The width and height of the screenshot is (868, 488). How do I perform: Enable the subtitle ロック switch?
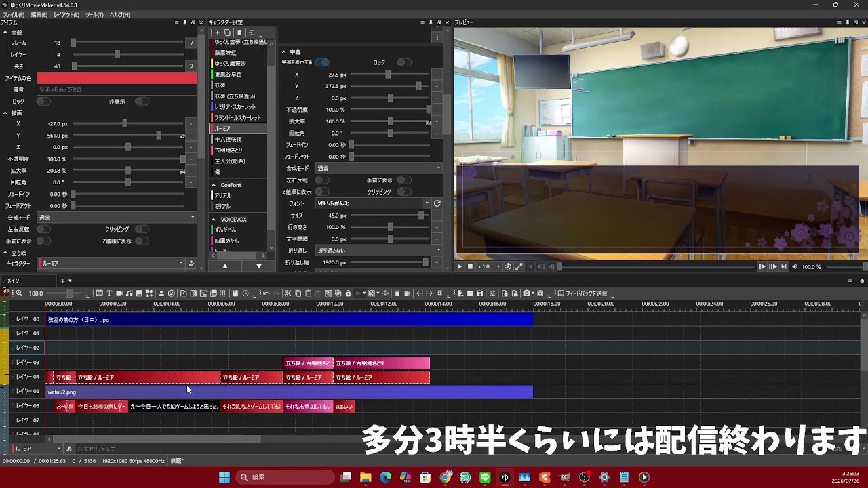pos(404,62)
